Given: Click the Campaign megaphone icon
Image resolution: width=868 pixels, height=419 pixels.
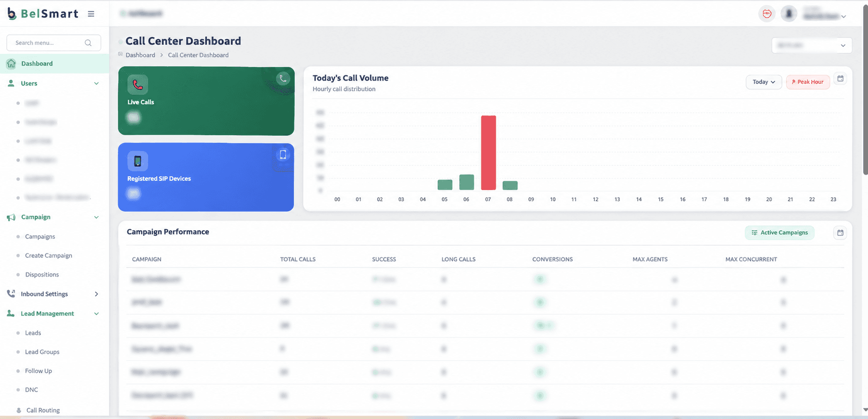Looking at the screenshot, I should click(11, 217).
